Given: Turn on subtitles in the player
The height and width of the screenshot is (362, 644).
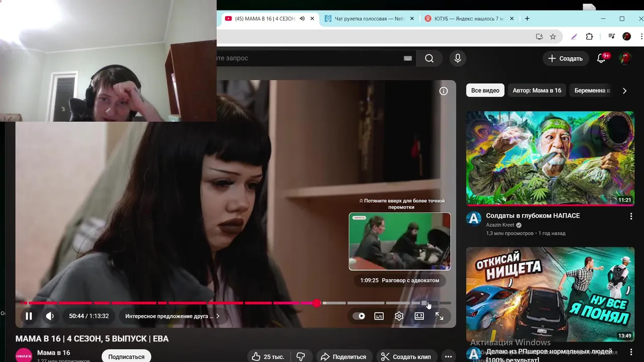Looking at the screenshot, I should click(x=379, y=316).
